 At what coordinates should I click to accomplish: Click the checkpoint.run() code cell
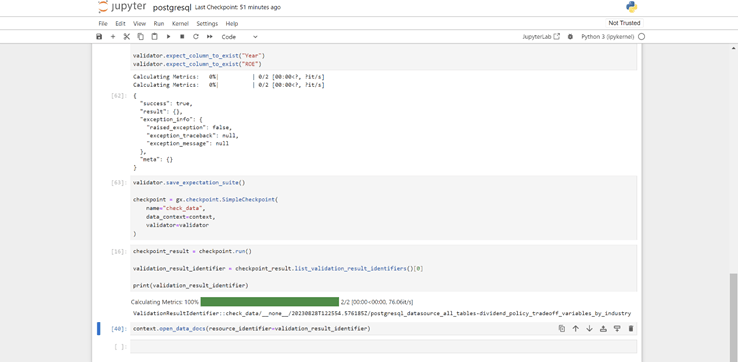coord(384,268)
